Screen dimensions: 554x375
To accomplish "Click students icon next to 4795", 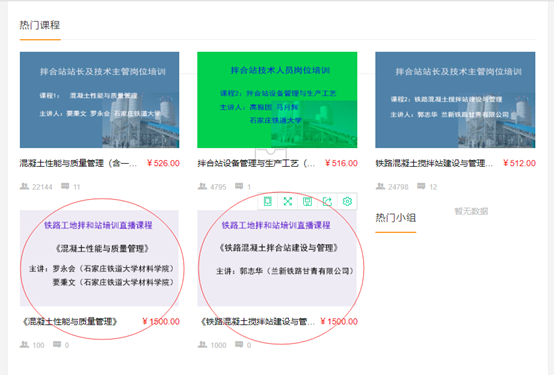I will point(202,186).
